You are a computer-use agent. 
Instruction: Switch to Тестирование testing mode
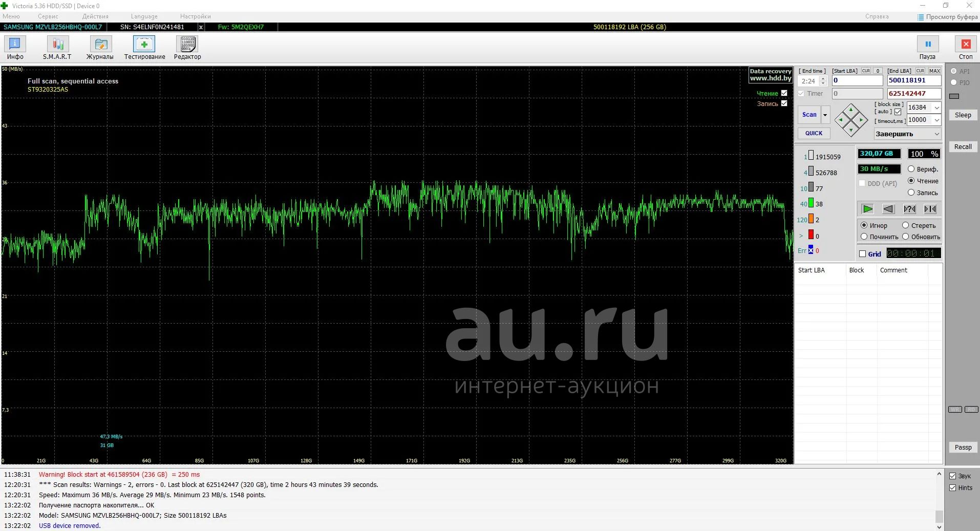point(144,48)
